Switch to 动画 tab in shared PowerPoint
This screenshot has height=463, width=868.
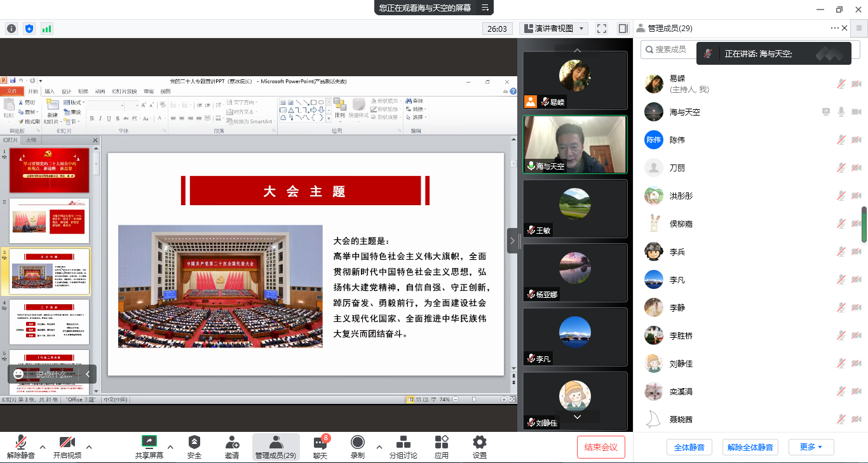[x=100, y=91]
